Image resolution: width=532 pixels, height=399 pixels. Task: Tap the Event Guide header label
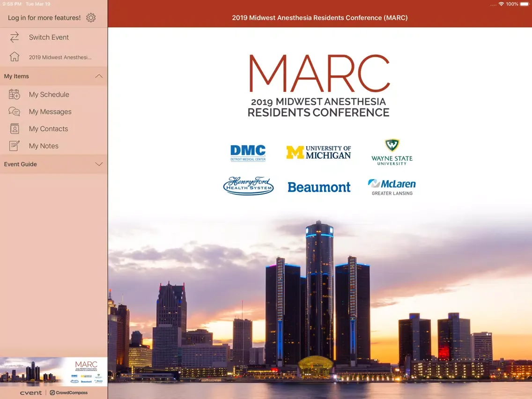[20, 164]
